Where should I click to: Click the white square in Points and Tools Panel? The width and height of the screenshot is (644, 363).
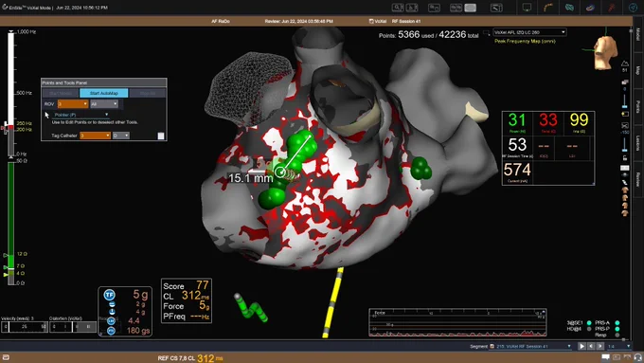click(x=161, y=136)
